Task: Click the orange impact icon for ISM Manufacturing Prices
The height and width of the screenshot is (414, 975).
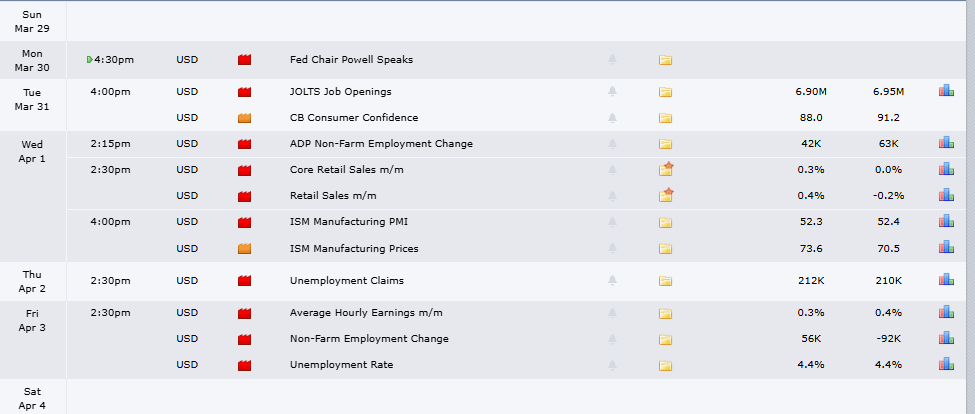Action: [x=244, y=249]
